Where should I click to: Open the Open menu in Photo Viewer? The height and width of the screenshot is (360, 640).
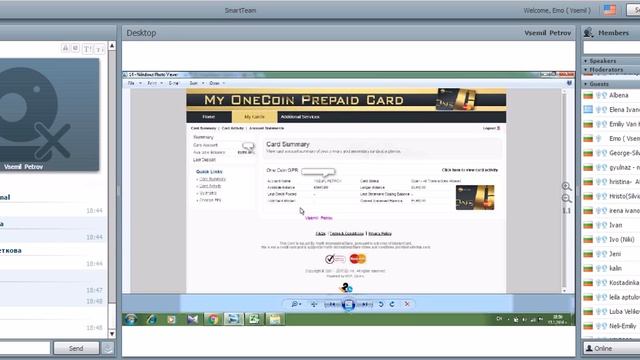[217, 83]
